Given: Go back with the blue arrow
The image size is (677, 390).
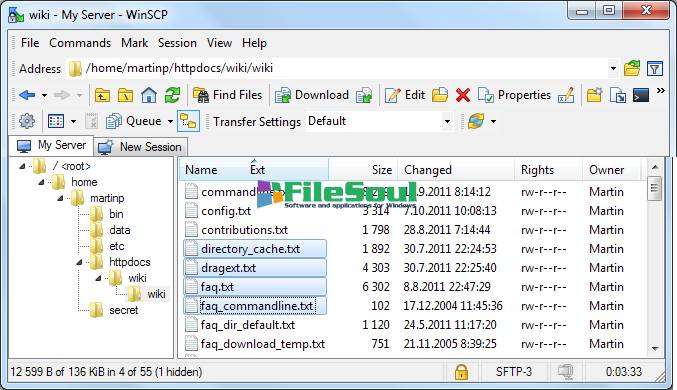Looking at the screenshot, I should [x=27, y=95].
